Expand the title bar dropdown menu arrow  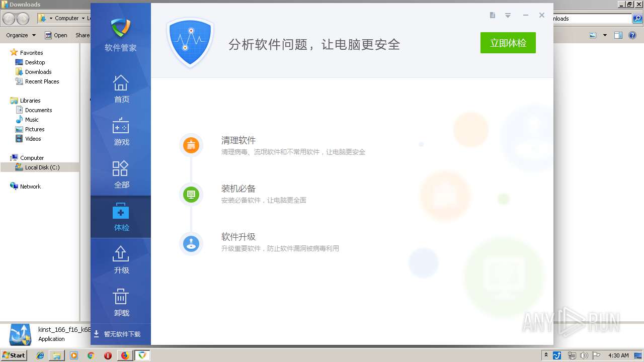(508, 16)
